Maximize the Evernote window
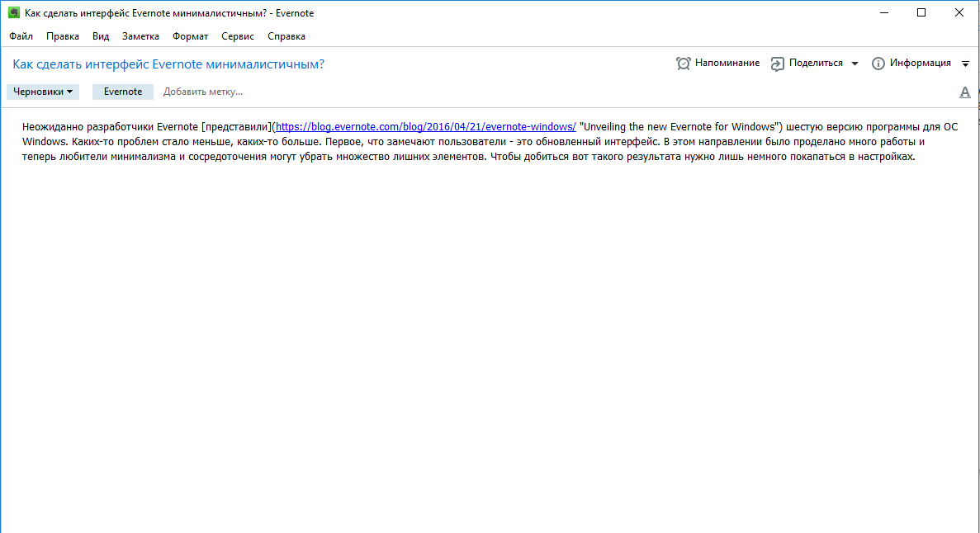This screenshot has height=533, width=980. pyautogui.click(x=921, y=12)
